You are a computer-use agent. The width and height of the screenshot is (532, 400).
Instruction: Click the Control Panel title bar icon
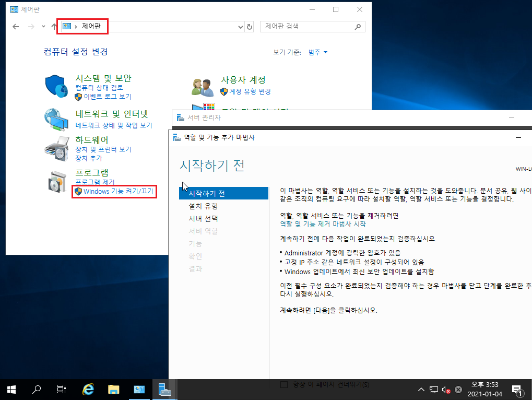(x=14, y=9)
